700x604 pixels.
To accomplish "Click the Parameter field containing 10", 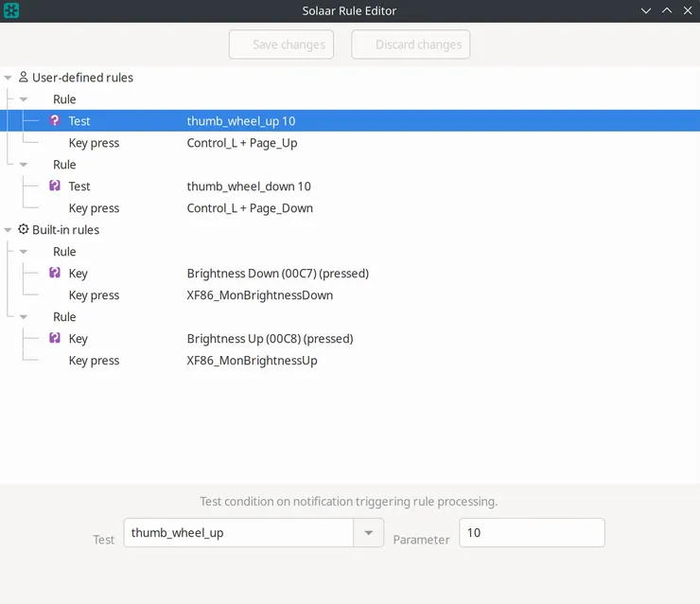I will click(x=532, y=532).
